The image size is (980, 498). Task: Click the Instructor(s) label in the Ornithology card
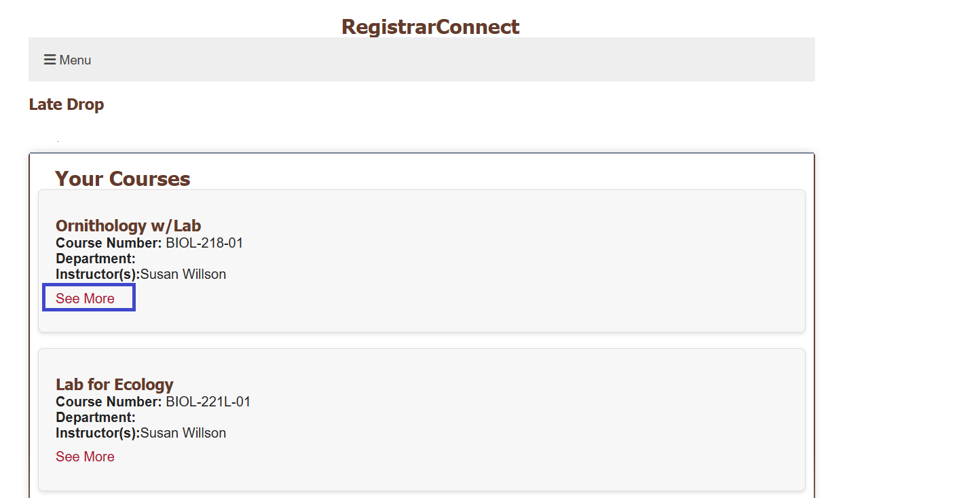(98, 274)
